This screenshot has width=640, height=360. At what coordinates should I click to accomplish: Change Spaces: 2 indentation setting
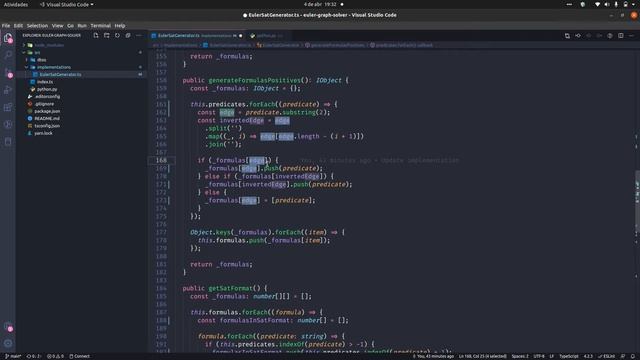[x=520, y=356]
